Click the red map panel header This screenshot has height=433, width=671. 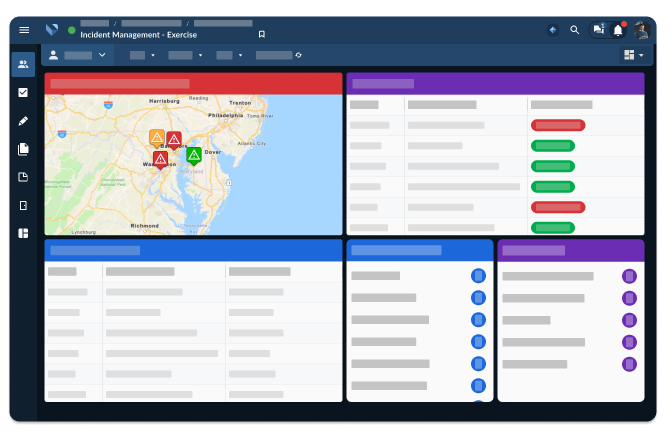[x=193, y=83]
